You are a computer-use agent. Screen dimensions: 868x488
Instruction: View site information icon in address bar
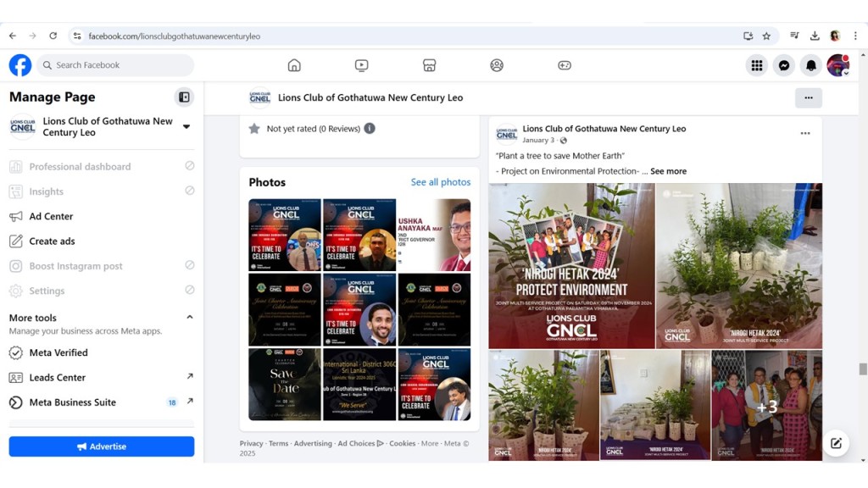pyautogui.click(x=77, y=36)
